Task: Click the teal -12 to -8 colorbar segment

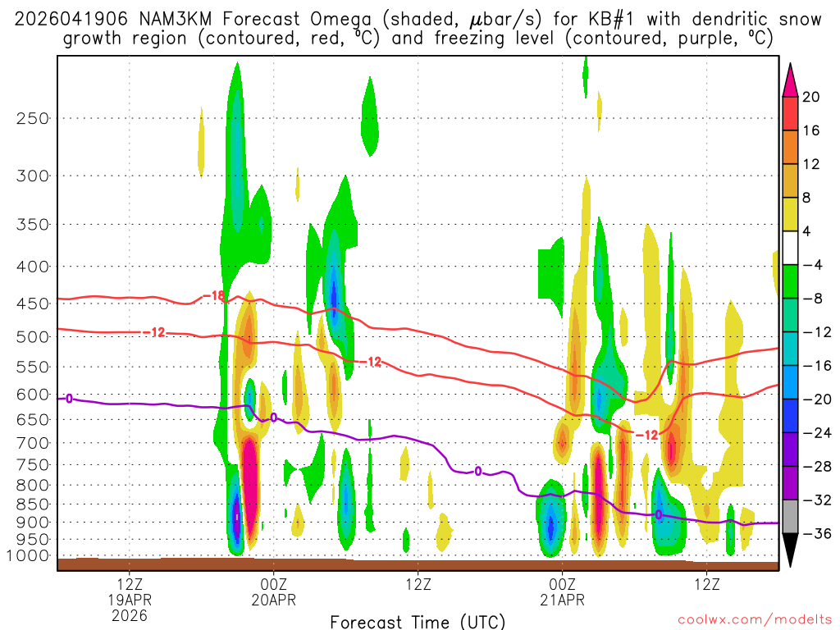Action: (790, 316)
